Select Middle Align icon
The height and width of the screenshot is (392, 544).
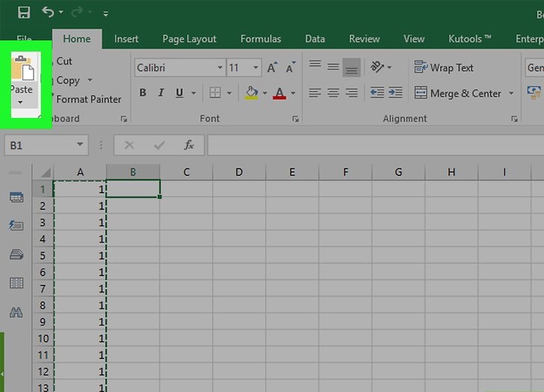coord(333,66)
